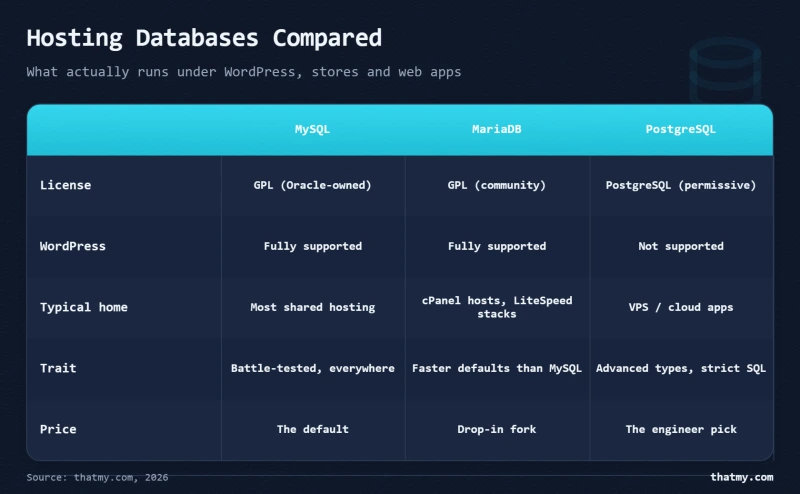Click the 'Advanced types, strict SQL' cell
Image resolution: width=800 pixels, height=494 pixels.
[681, 368]
